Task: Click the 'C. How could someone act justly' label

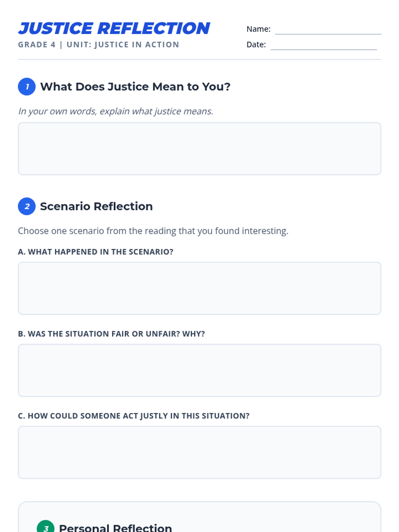Action: pos(134,416)
